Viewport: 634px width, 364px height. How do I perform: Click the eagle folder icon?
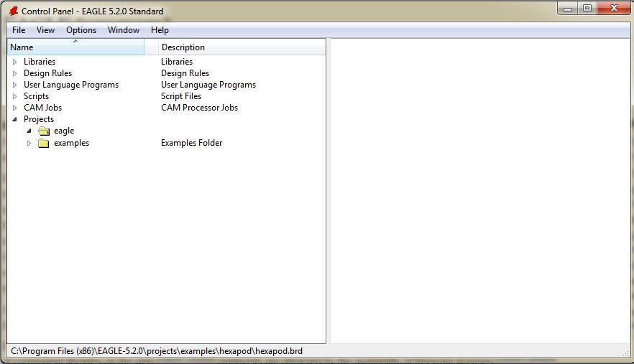click(x=44, y=131)
